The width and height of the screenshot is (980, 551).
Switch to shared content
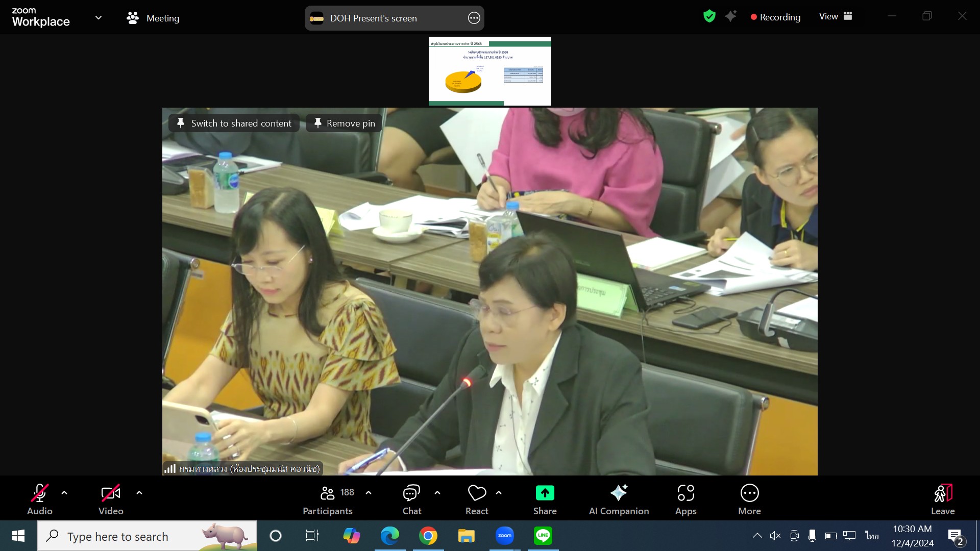234,123
